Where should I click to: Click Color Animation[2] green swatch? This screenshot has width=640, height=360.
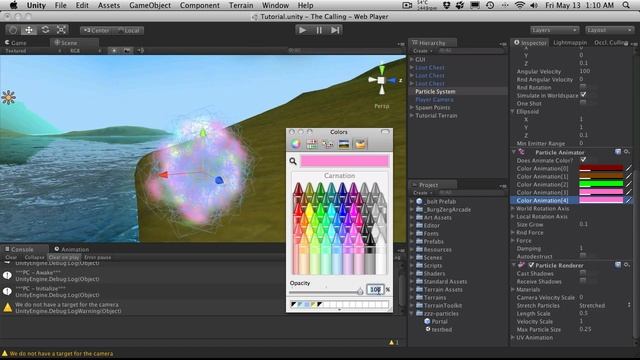click(x=601, y=184)
